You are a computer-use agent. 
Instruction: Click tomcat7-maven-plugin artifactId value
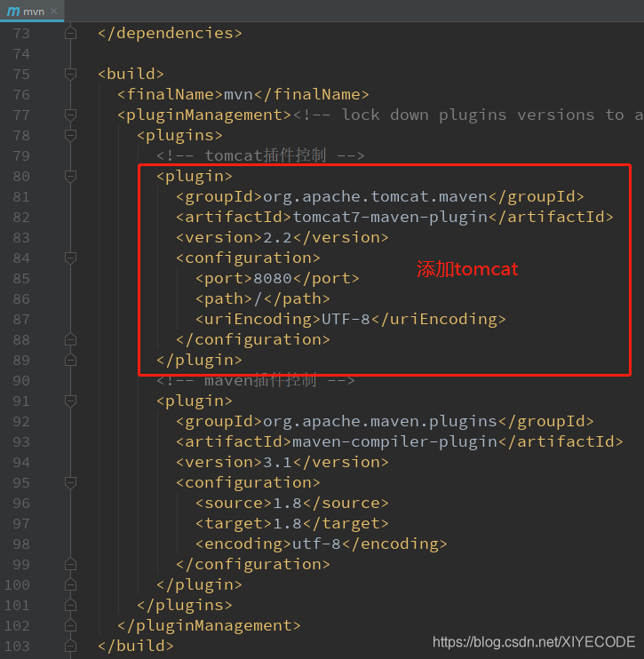coord(390,218)
